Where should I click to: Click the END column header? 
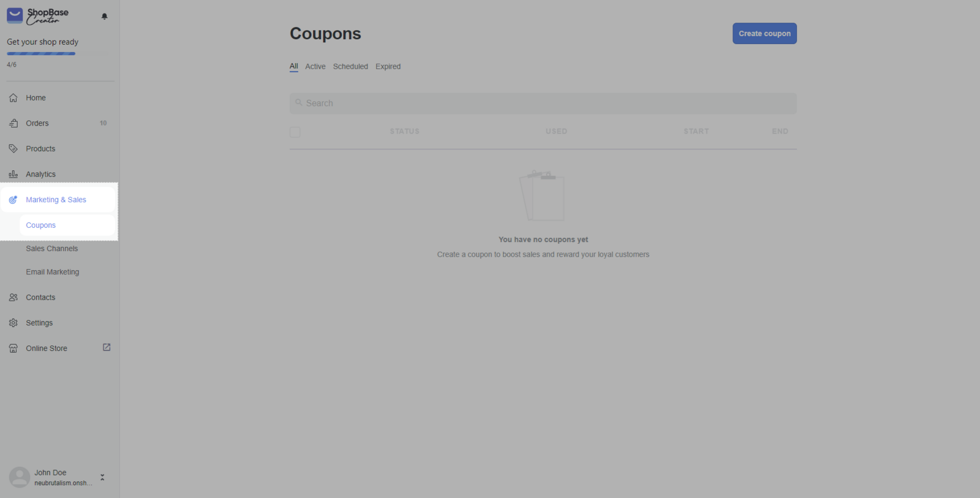click(x=780, y=132)
